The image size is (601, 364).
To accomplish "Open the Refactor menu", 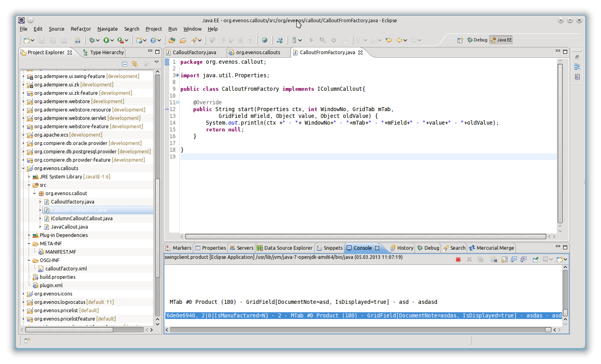I will tap(81, 29).
